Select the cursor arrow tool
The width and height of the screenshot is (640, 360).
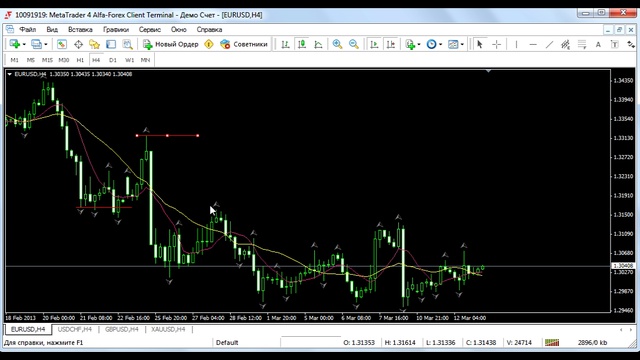point(480,44)
